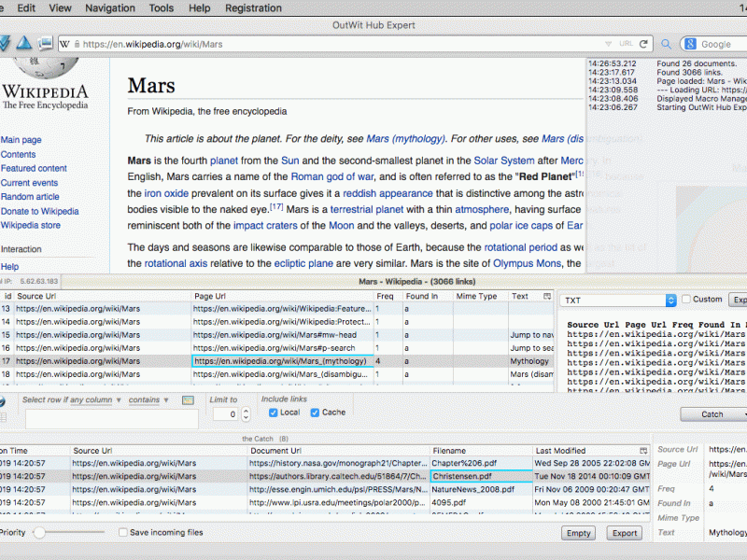Image resolution: width=747 pixels, height=560 pixels.
Task: Select the Chapter%206.pdf row
Action: click(x=324, y=463)
